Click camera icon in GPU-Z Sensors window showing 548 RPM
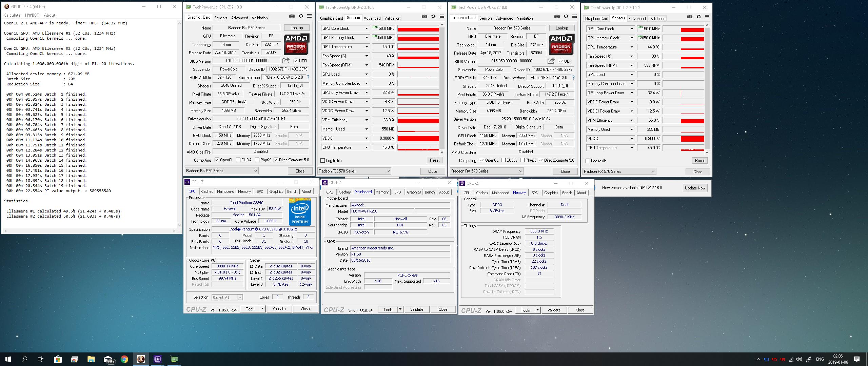Screen dimensions: 868x366 click(424, 16)
